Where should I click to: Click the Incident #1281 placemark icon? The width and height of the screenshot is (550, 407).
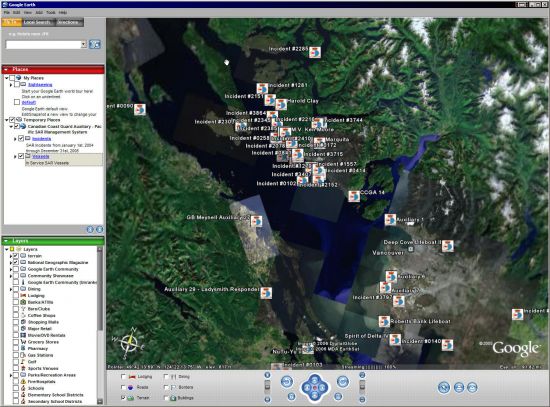262,89
